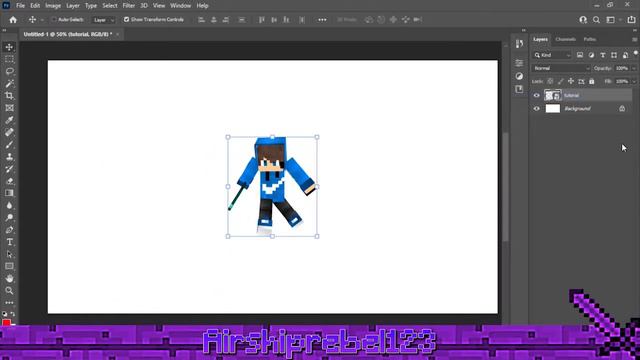Click align top edges icon
640x360 pixels.
pos(262,20)
